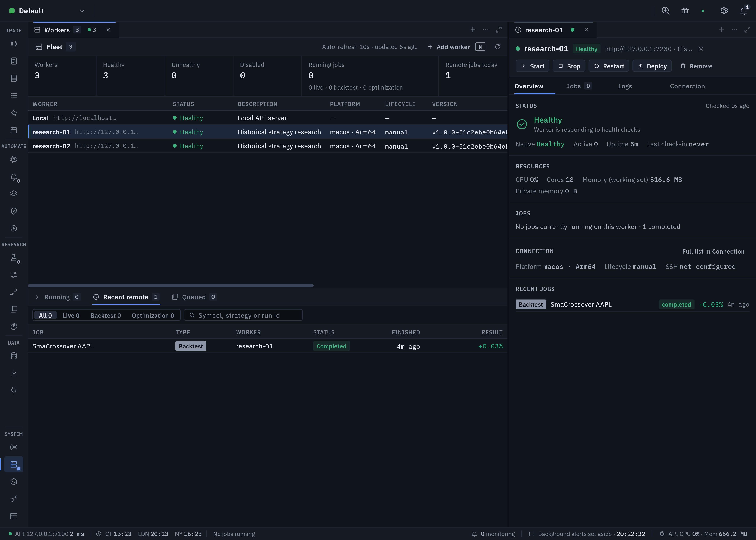The image size is (756, 540).
Task: Open the plug connector icon under DATA
Action: (14, 390)
